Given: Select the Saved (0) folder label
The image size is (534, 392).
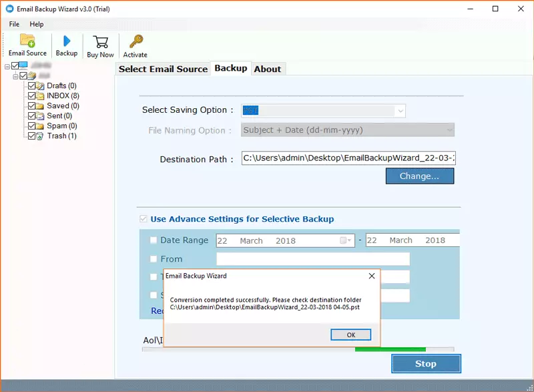Looking at the screenshot, I should pyautogui.click(x=63, y=106).
